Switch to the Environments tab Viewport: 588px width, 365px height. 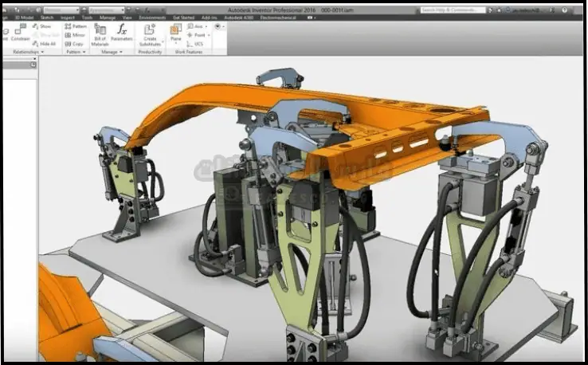152,17
